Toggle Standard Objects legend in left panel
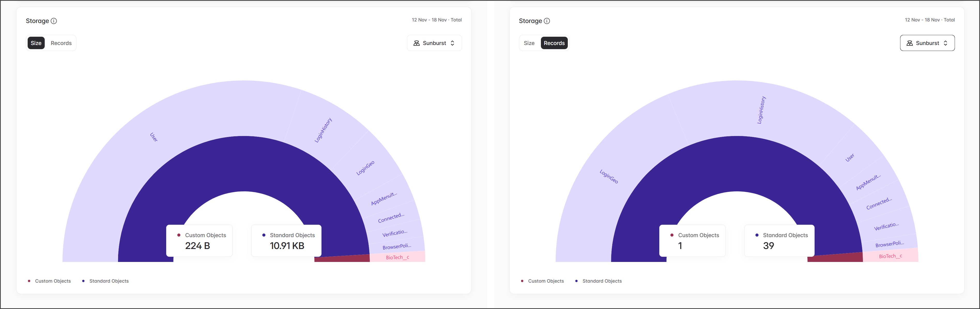This screenshot has width=980, height=309. [109, 281]
